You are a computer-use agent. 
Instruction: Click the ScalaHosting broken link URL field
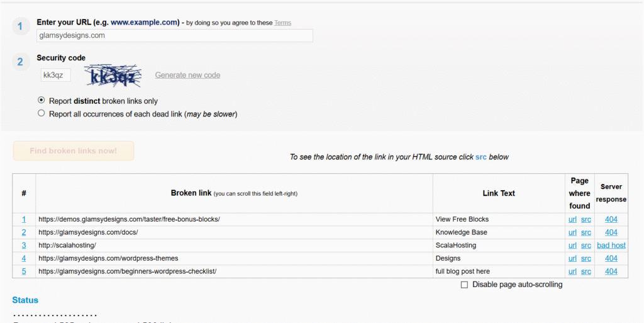click(x=233, y=246)
